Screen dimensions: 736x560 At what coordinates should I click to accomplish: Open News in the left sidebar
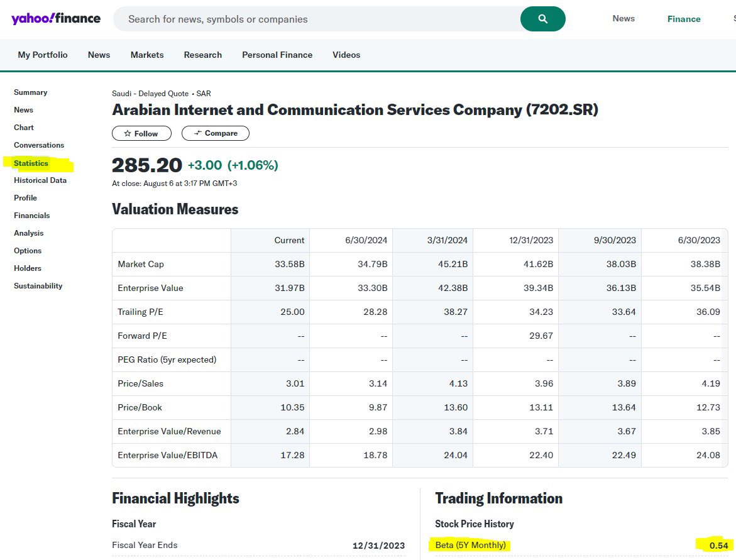(x=23, y=110)
